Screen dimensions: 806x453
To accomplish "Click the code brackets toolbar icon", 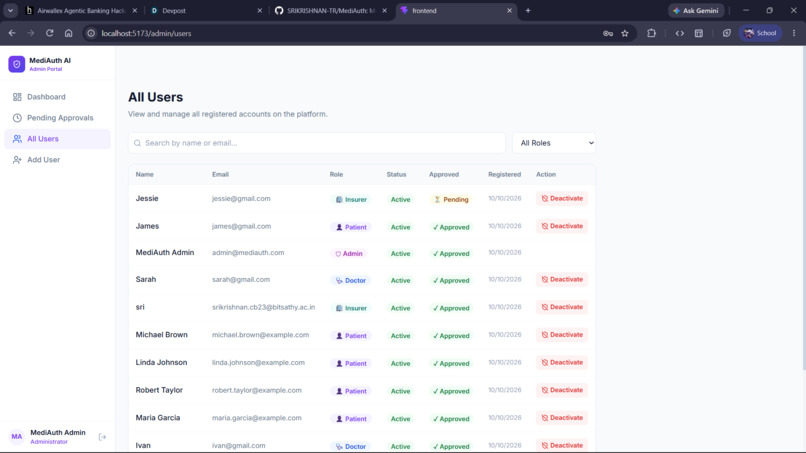I will point(680,33).
